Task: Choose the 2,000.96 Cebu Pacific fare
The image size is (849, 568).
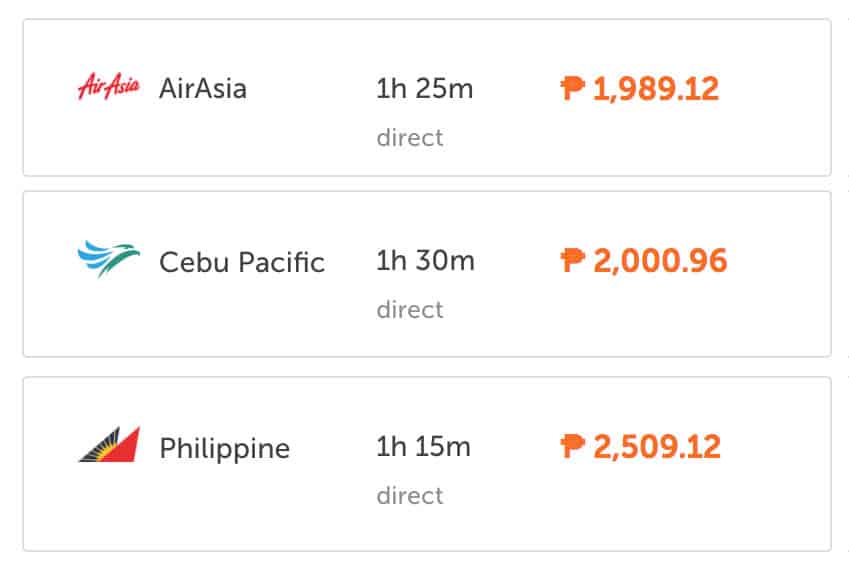Action: point(660,261)
